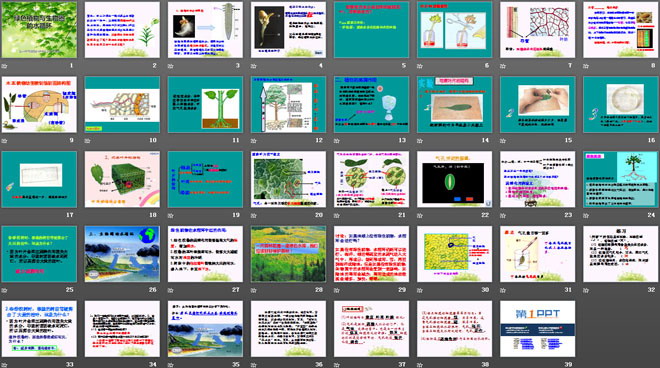Select the final slide 39 with PPT logo
This screenshot has width=660, height=368.
[x=538, y=329]
